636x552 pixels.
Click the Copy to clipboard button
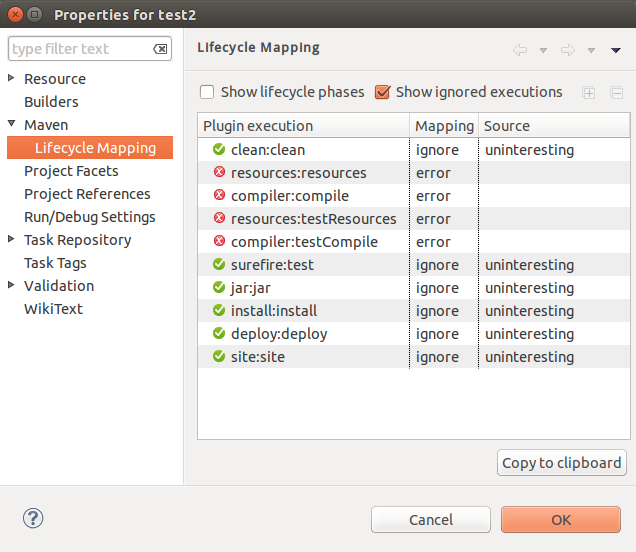tap(562, 463)
